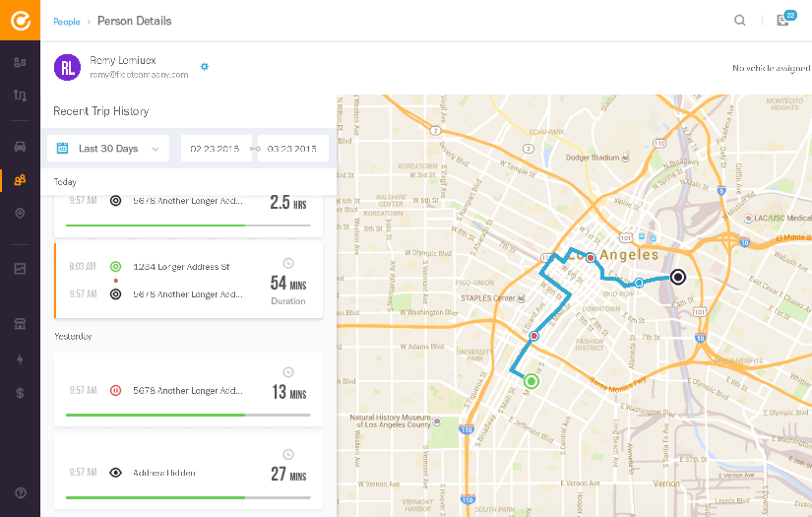The image size is (812, 517).
Task: Toggle eye icon on Address Hidden trip
Action: [x=115, y=473]
